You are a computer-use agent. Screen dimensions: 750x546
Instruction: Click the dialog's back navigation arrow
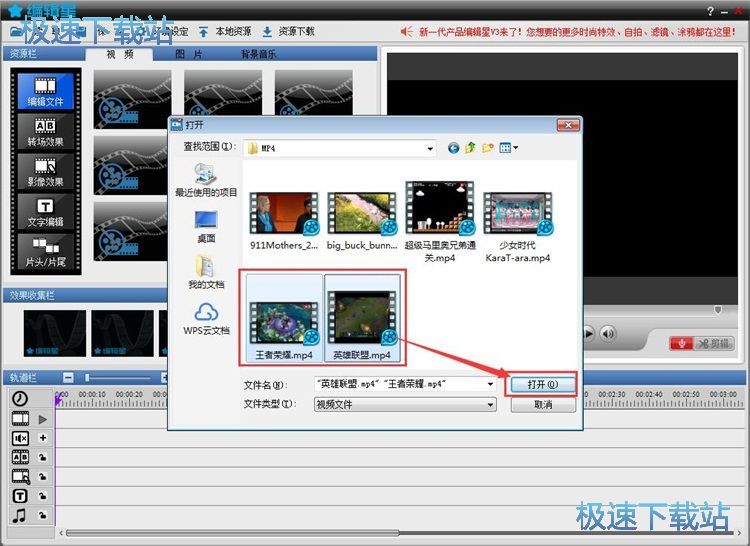453,148
